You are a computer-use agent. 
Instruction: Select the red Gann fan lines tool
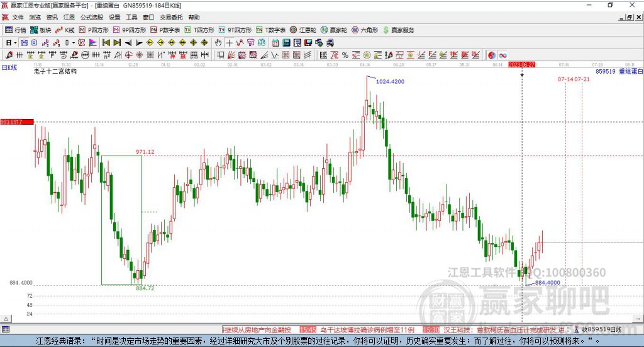231,55
